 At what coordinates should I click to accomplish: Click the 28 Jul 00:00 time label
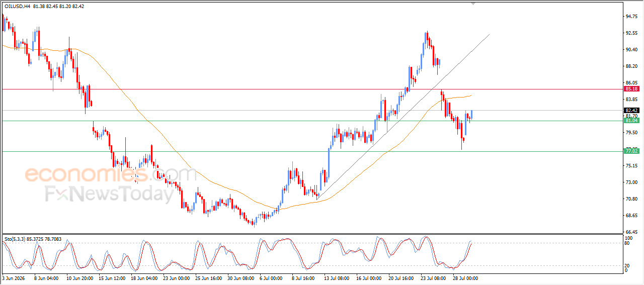466,277
